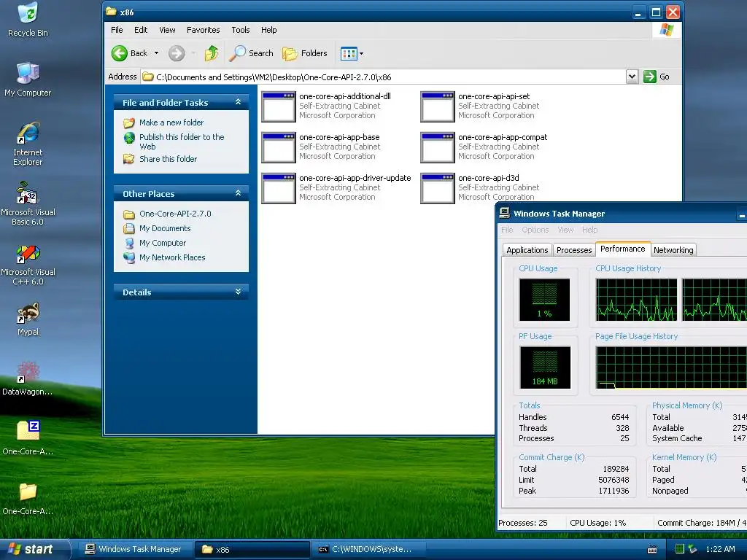Switch to x86 taskbar button
The height and width of the screenshot is (560, 747).
click(252, 549)
